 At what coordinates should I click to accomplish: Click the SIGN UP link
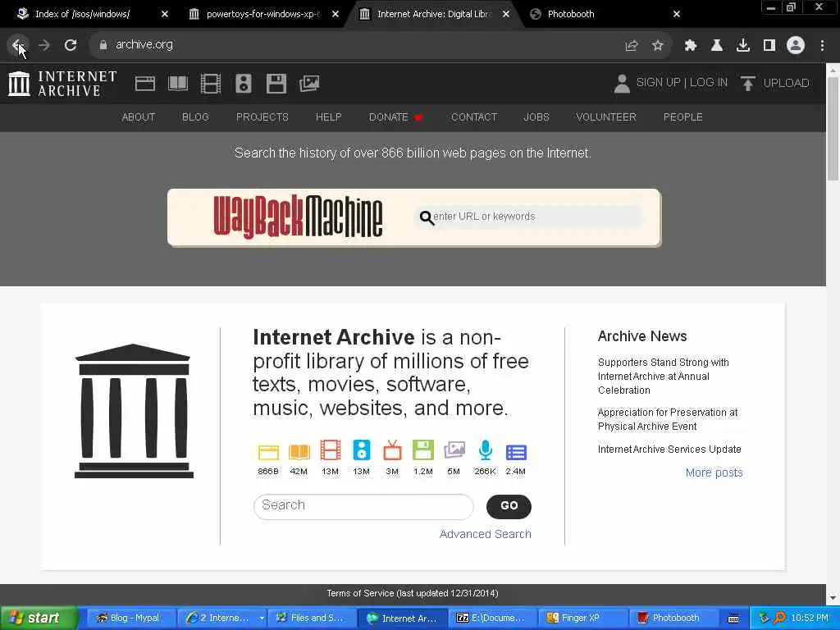coord(659,83)
